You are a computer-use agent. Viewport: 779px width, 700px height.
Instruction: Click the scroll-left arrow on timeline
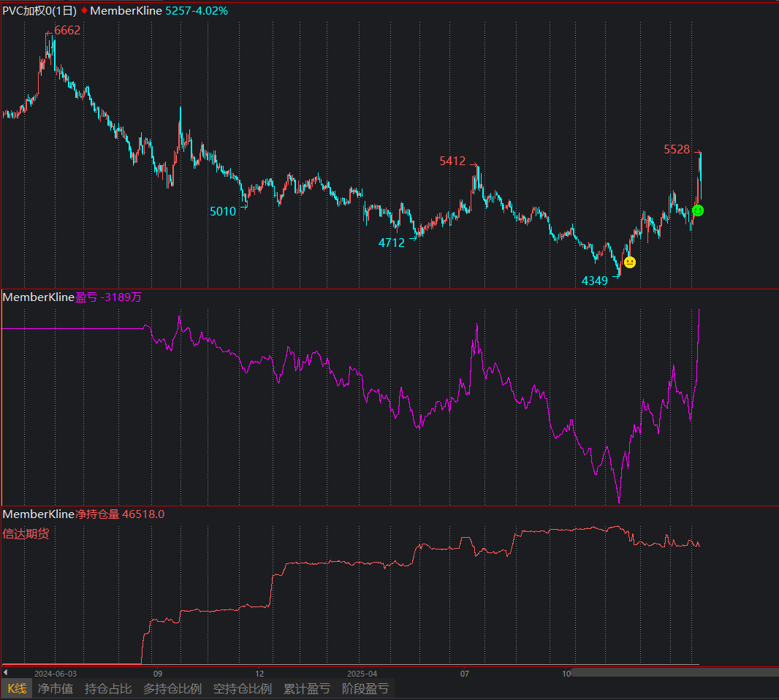(x=5, y=672)
